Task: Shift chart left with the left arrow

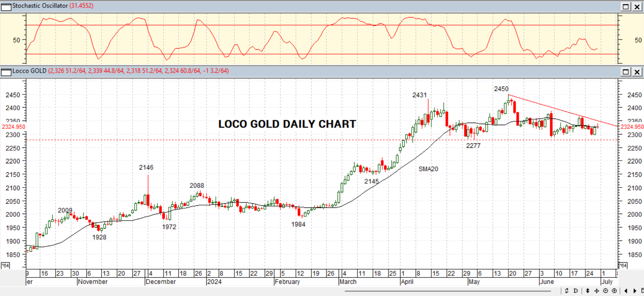Action: point(626,291)
